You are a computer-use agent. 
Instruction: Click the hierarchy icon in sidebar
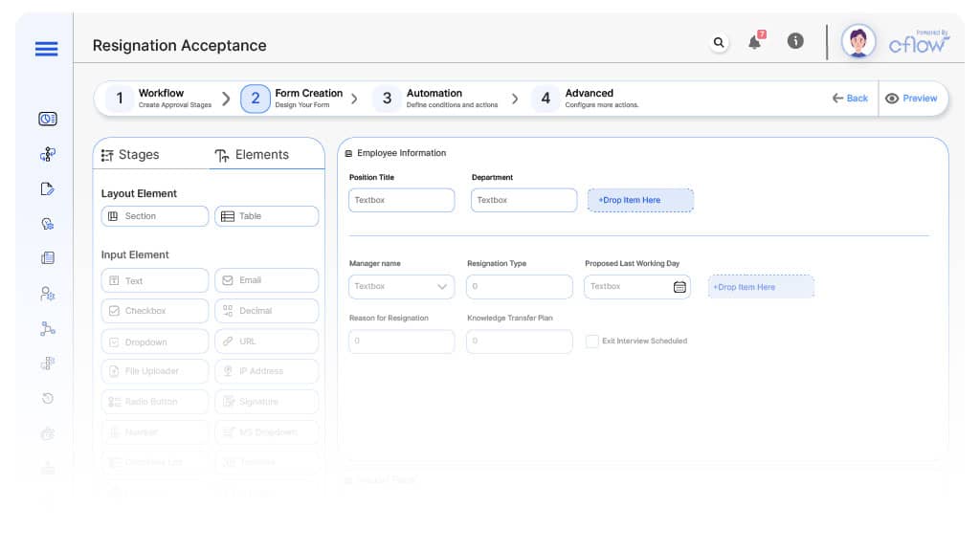coord(48,328)
